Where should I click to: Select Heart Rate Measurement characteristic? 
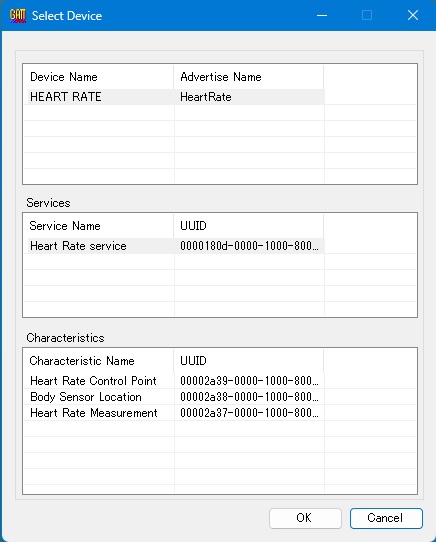94,413
